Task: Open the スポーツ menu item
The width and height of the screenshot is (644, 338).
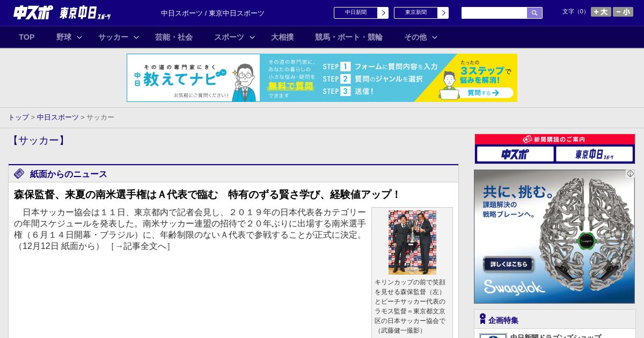Action: click(x=229, y=37)
